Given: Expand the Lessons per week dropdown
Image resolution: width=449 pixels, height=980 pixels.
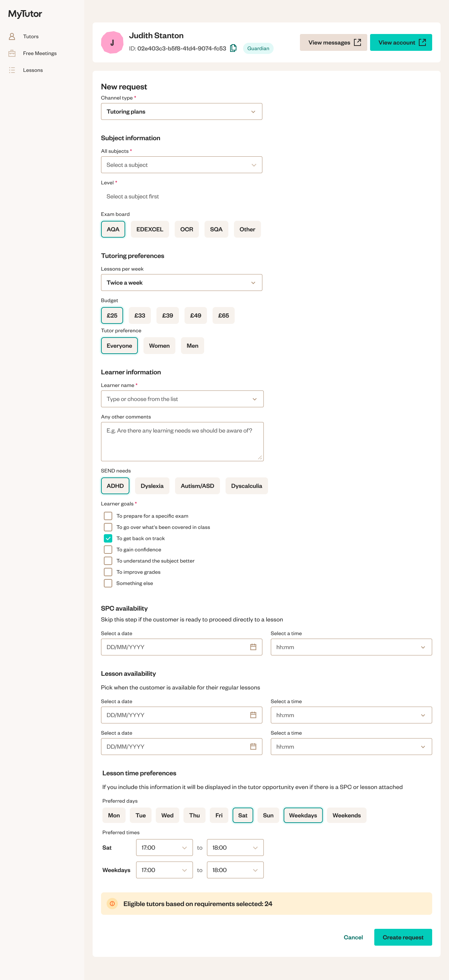Looking at the screenshot, I should pos(182,283).
